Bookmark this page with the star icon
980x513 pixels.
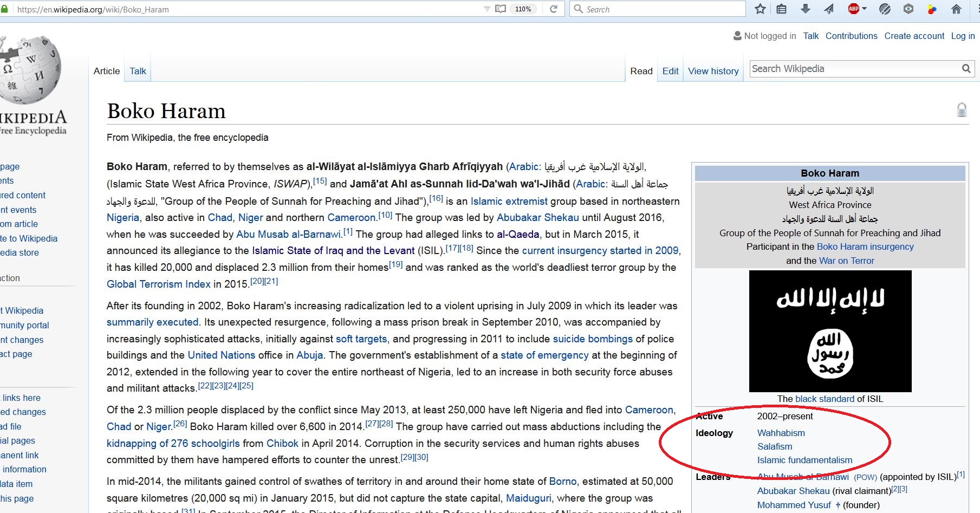[761, 9]
